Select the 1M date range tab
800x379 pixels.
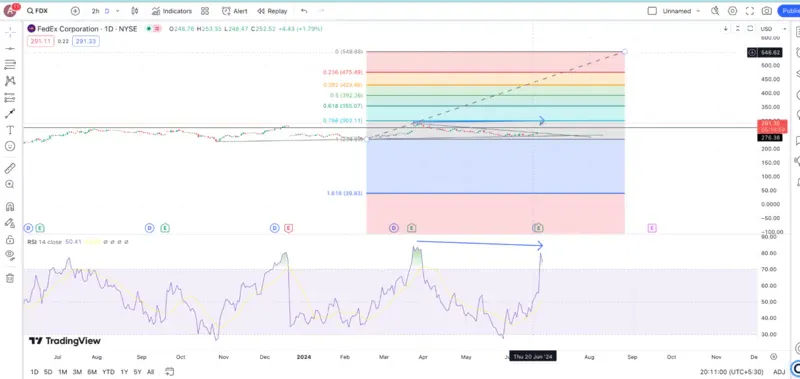[62, 372]
